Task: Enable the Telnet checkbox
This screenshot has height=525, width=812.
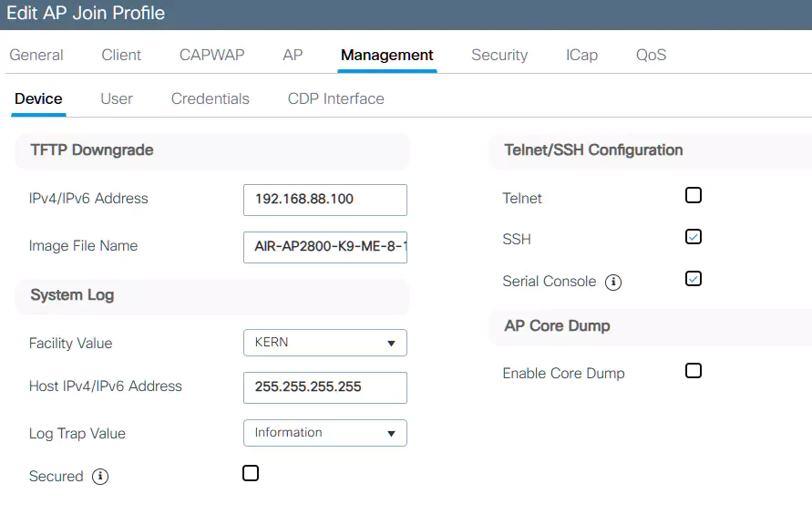Action: (694, 195)
